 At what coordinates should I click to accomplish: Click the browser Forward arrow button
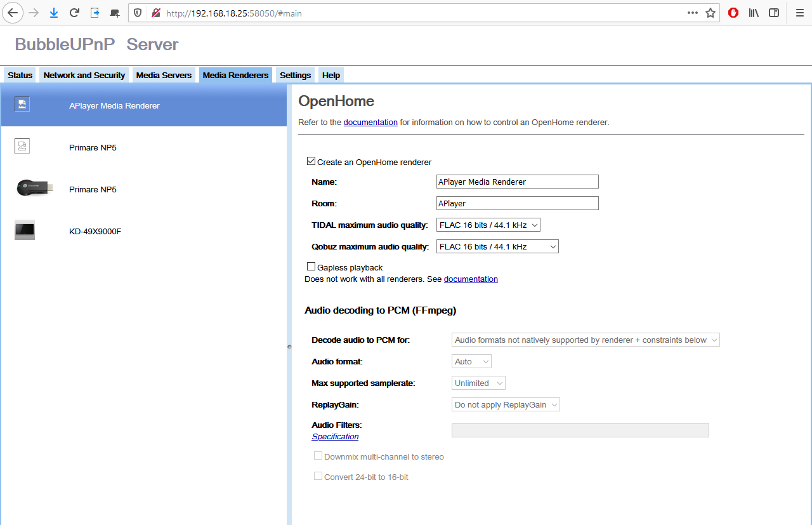tap(34, 13)
